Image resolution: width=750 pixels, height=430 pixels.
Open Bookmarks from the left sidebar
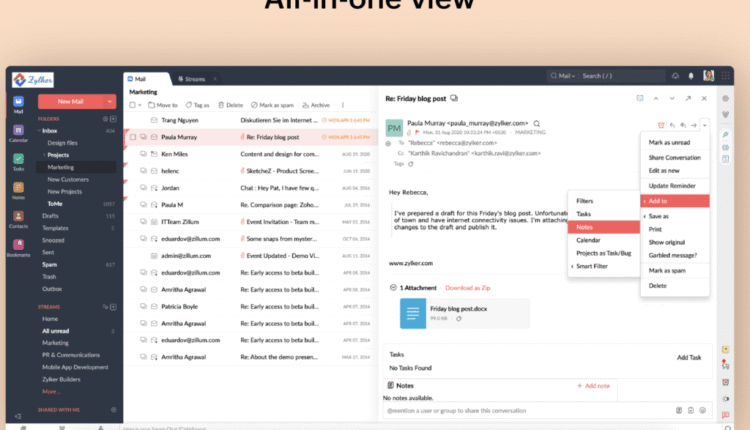tap(18, 245)
